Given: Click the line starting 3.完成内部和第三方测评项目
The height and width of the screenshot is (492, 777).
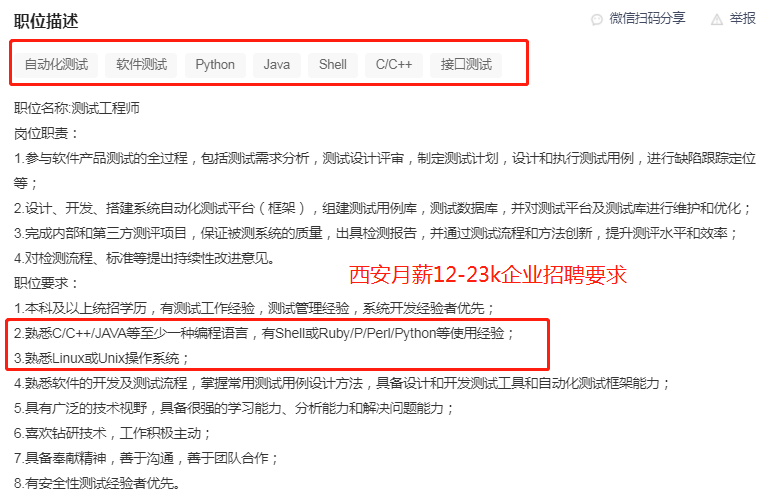Looking at the screenshot, I should coord(376,233).
